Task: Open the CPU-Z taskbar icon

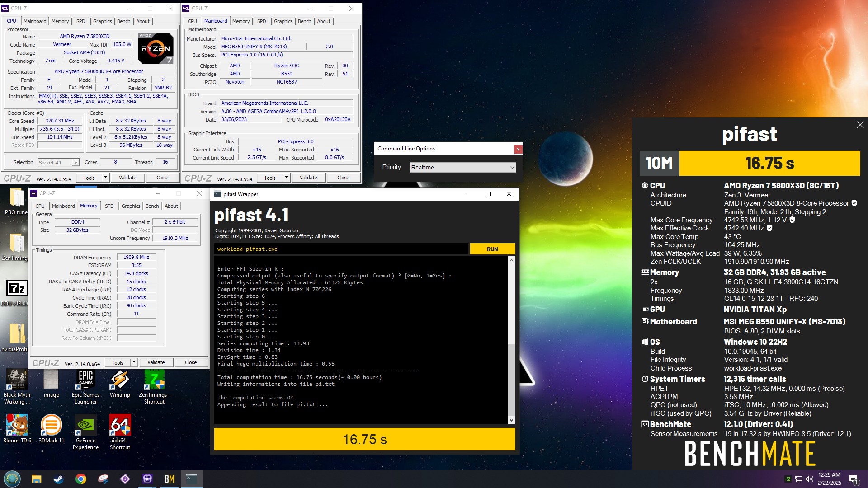Action: pos(147,479)
